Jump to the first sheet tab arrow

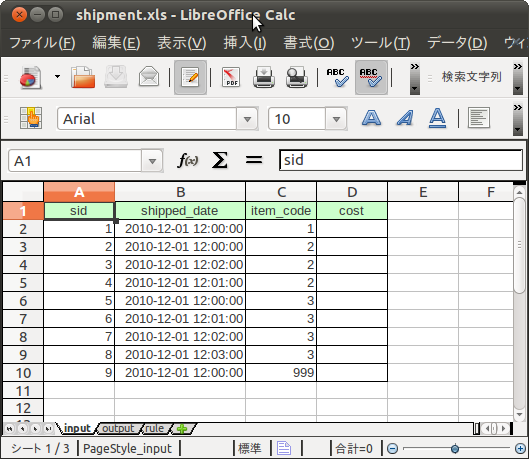(9, 429)
